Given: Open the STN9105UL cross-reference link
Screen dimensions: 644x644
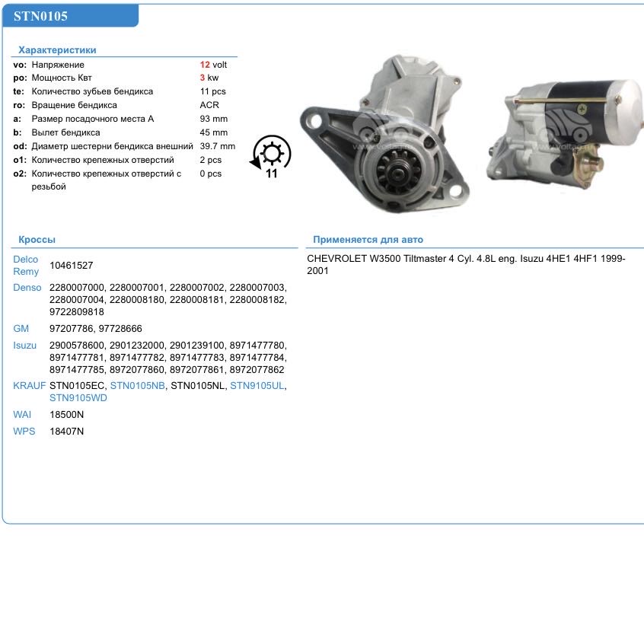Looking at the screenshot, I should (257, 385).
